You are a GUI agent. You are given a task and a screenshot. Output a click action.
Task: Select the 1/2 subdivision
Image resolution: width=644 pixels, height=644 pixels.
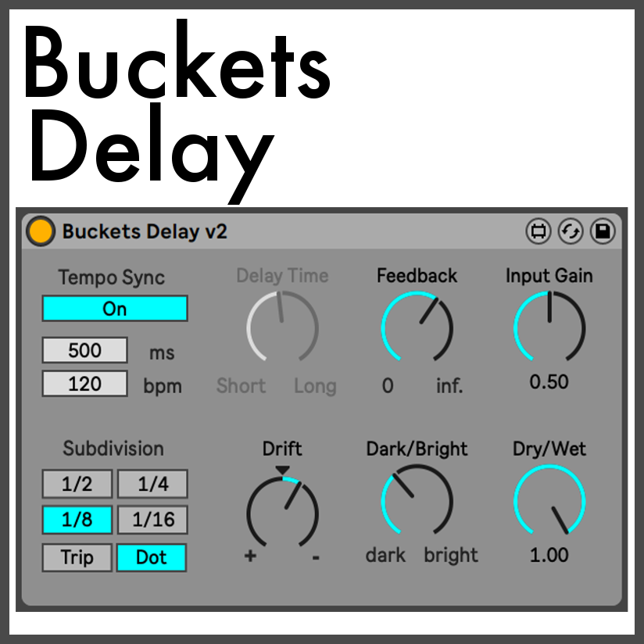(x=77, y=484)
